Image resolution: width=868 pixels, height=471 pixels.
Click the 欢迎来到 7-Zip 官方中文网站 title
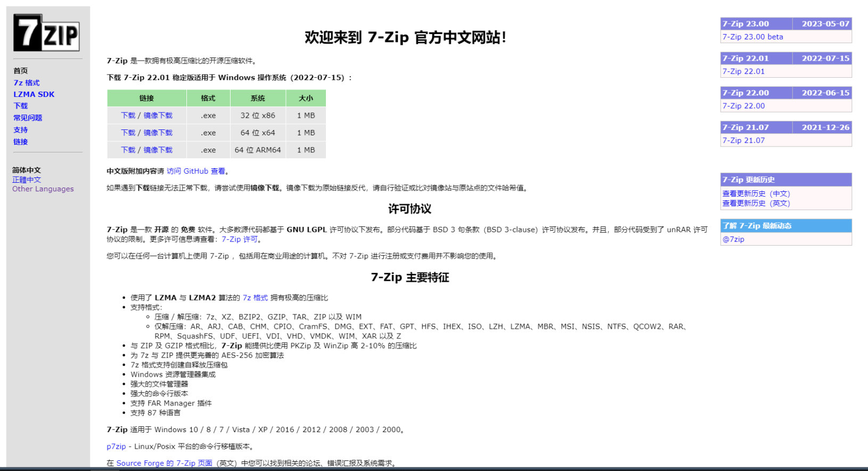405,37
